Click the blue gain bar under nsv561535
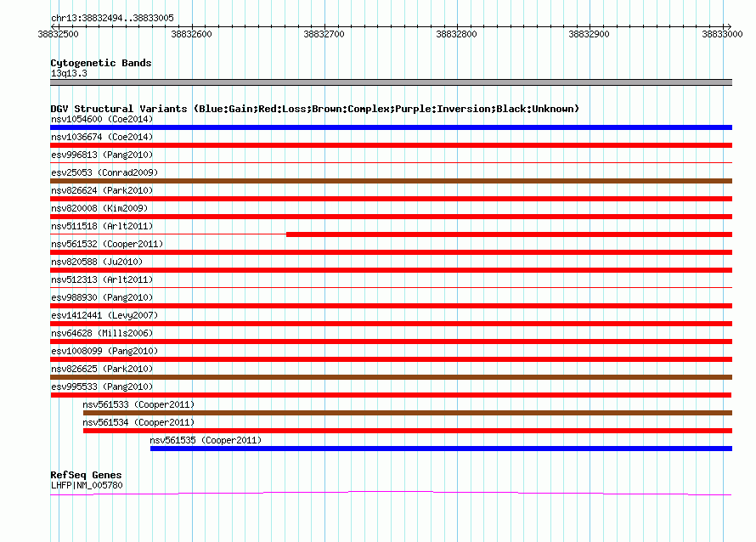Image resolution: width=756 pixels, height=542 pixels. pos(441,449)
